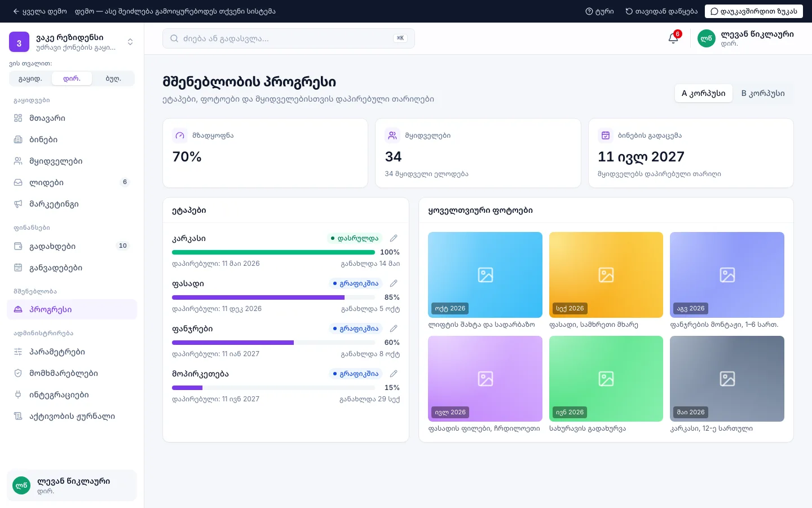Switch to B კორპუსი tab
The image size is (812, 508).
click(763, 93)
